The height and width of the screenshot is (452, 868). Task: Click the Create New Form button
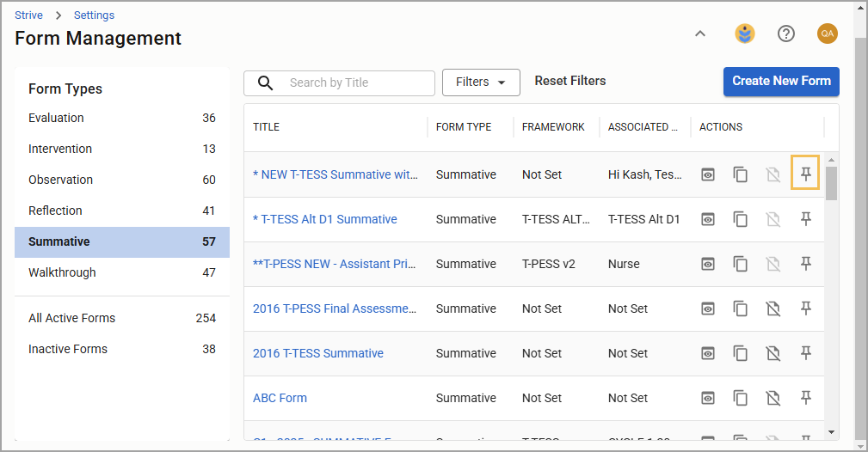pos(781,82)
